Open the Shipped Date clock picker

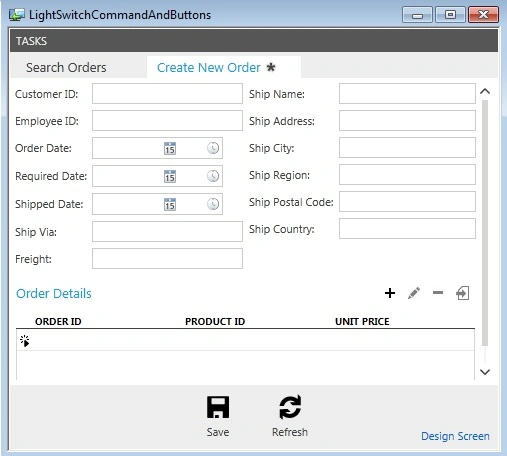[x=213, y=204]
